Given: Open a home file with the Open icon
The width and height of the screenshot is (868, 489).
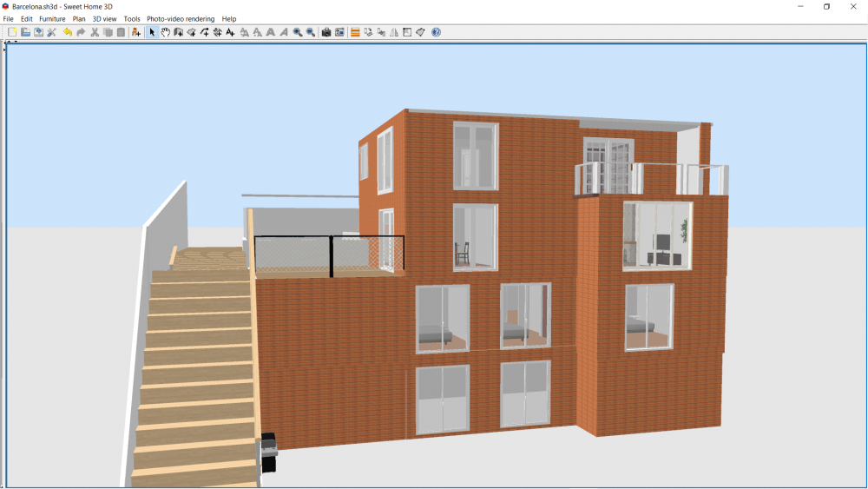Looking at the screenshot, I should coord(26,32).
